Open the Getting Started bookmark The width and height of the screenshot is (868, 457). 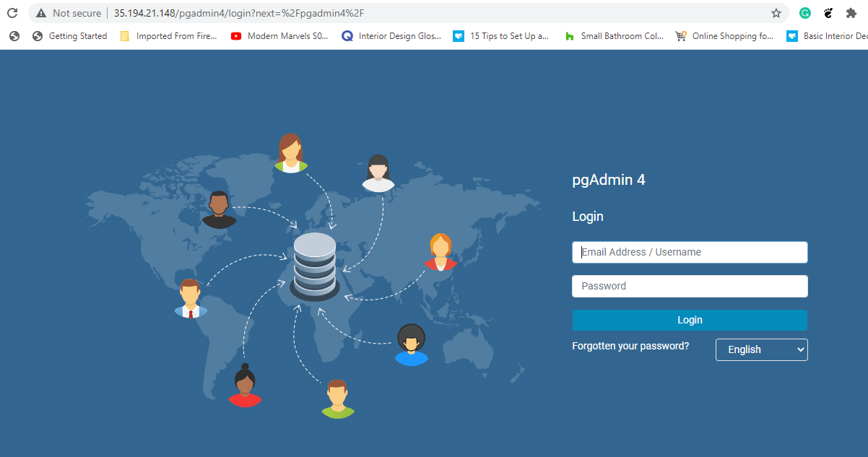tap(70, 36)
